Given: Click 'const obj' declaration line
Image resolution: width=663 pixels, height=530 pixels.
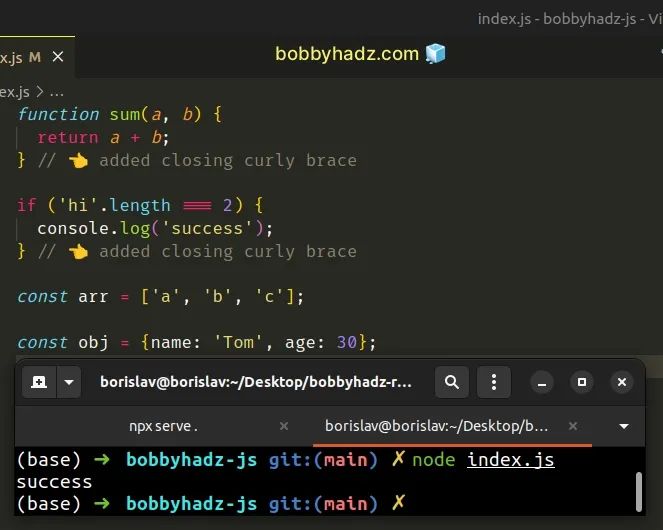Looking at the screenshot, I should coord(196,343).
